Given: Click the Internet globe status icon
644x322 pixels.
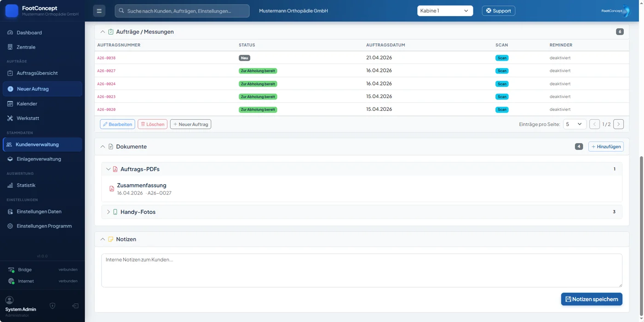Looking at the screenshot, I should point(11,281).
